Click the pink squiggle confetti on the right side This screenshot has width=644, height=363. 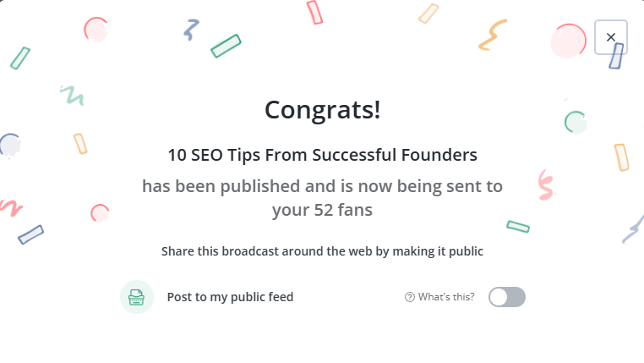coord(545,184)
